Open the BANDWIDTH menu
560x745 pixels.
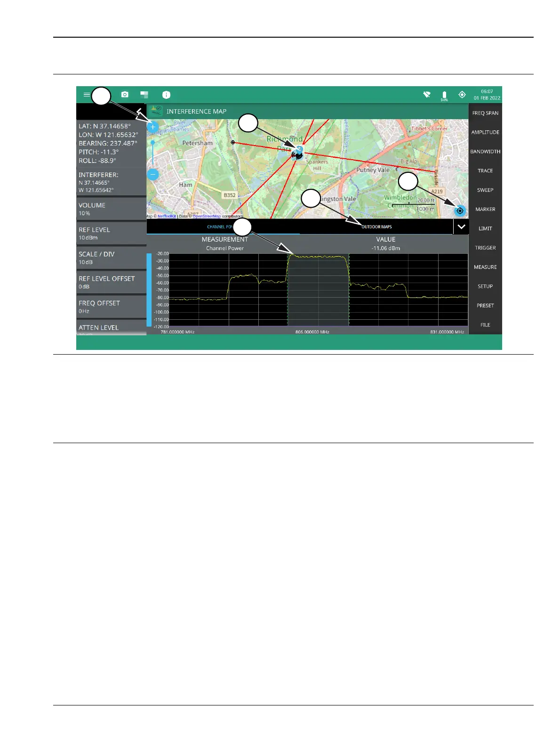click(485, 152)
